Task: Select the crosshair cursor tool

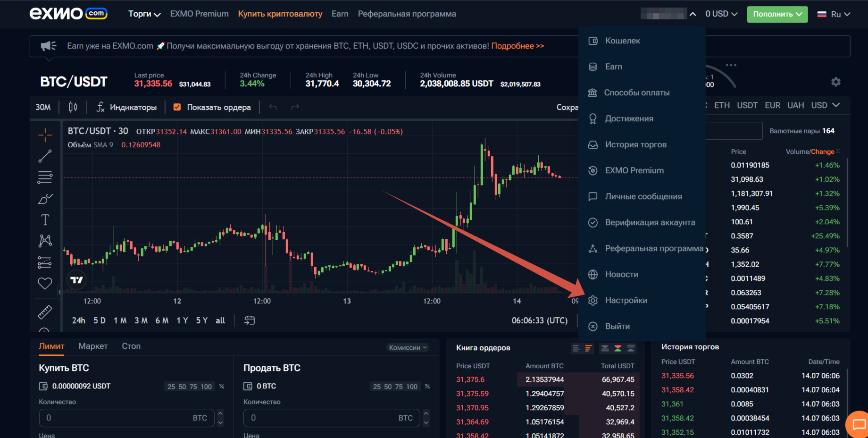Action: [x=45, y=135]
